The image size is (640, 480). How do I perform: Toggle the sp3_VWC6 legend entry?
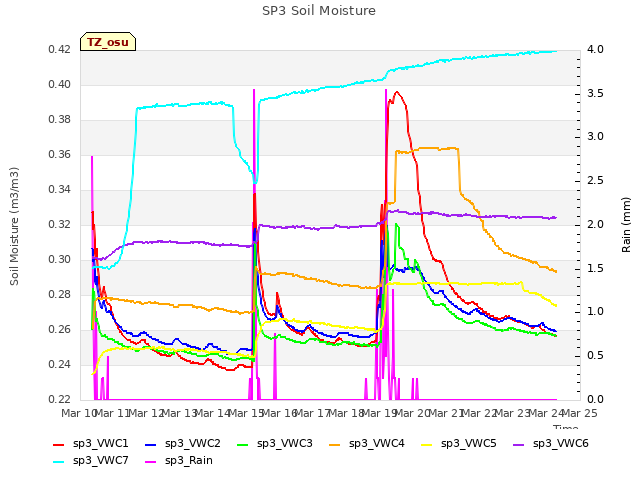tap(551, 443)
